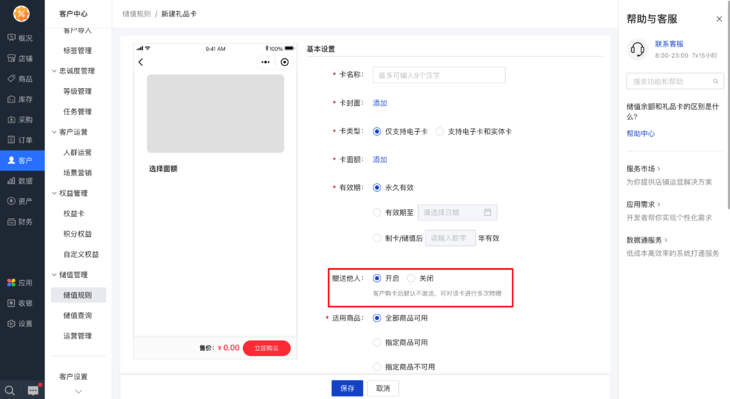The height and width of the screenshot is (399, 730).
Task: Enable 赠送他人 with 开启 option
Action: tap(377, 278)
